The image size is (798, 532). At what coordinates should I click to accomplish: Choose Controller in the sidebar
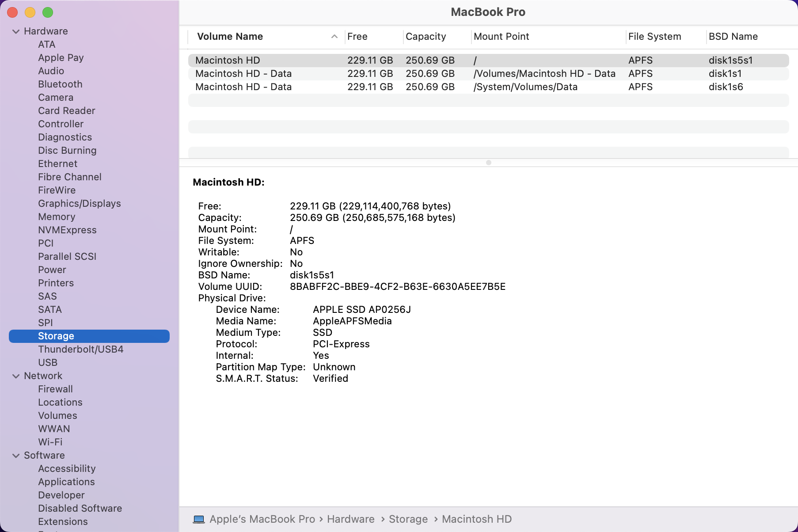point(61,124)
